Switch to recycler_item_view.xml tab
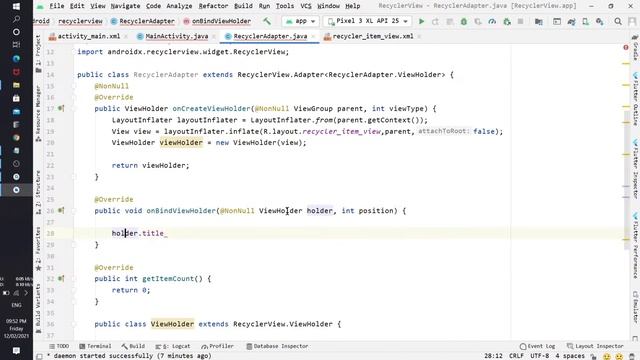 click(x=373, y=36)
